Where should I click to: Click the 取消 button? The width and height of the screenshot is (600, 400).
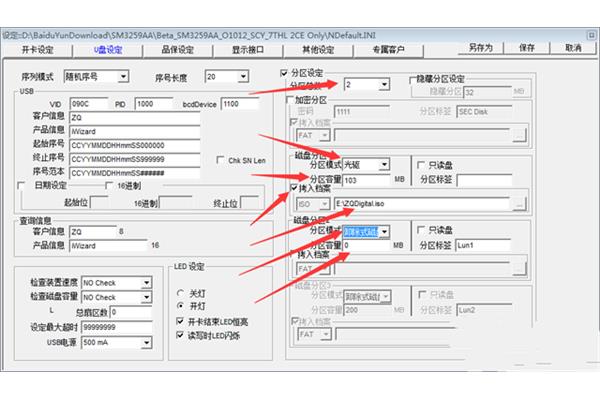(x=573, y=48)
